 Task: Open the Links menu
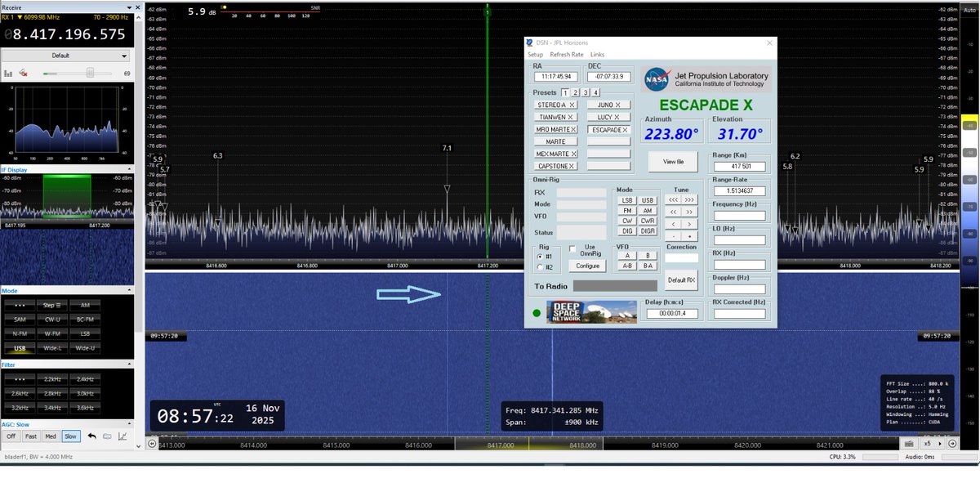pyautogui.click(x=597, y=54)
